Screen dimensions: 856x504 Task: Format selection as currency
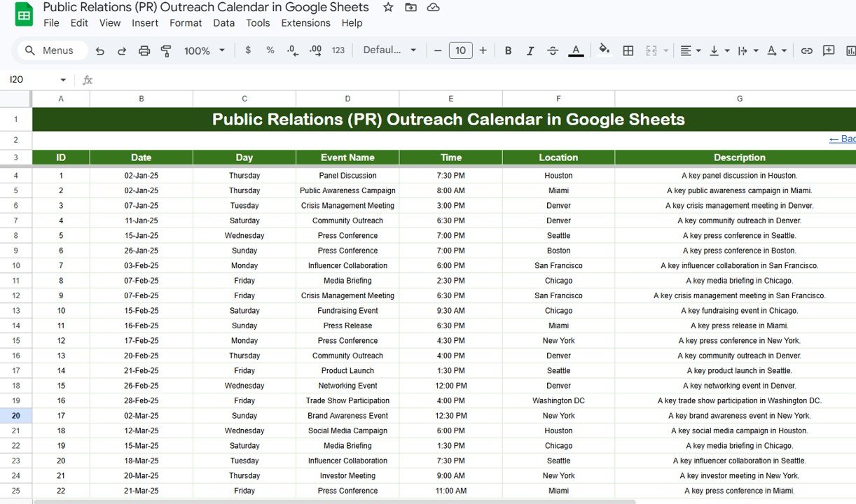pos(249,50)
